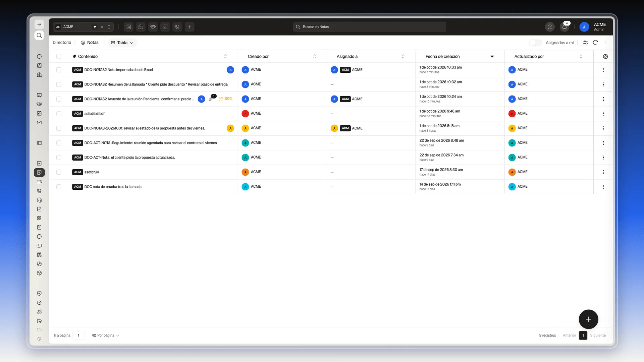Select the Notas breadcrumb tab

point(90,43)
